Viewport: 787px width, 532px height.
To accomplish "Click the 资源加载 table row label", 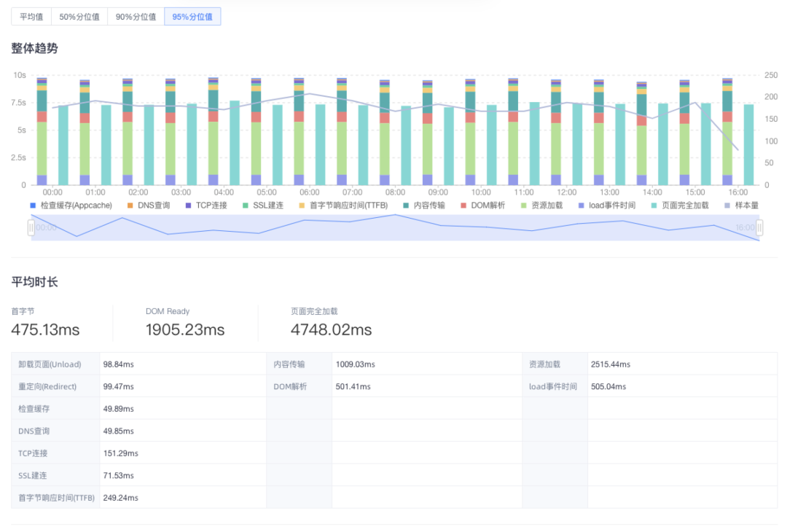I will coord(544,364).
